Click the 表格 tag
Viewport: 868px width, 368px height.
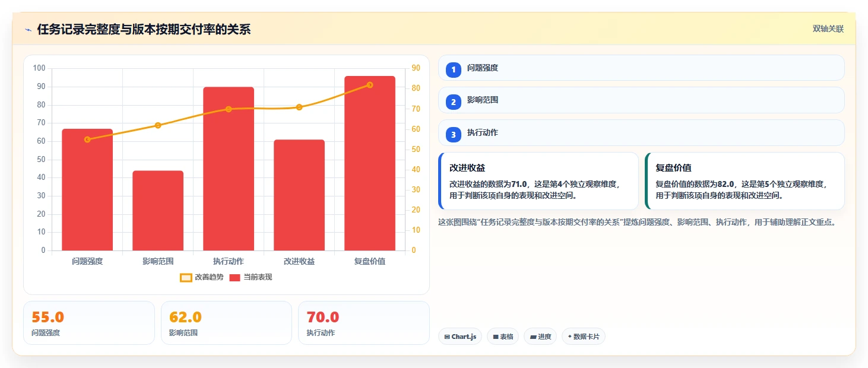pyautogui.click(x=503, y=337)
